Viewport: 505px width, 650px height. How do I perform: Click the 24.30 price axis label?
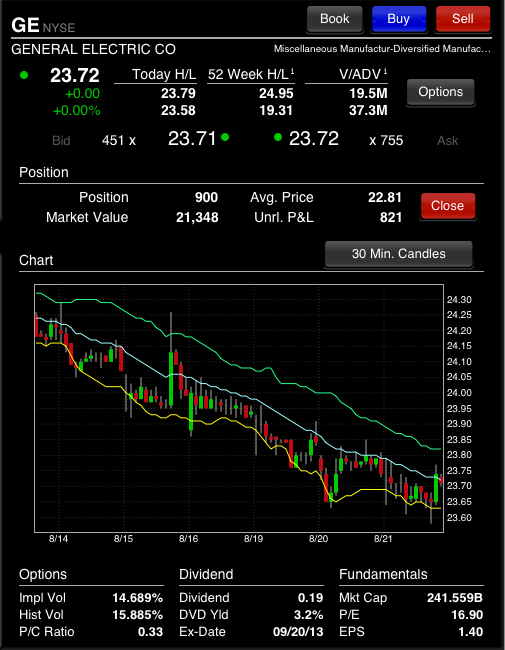(x=459, y=300)
